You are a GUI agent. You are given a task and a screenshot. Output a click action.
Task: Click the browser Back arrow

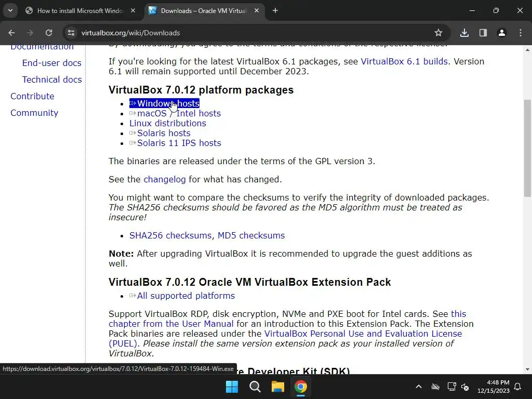(x=11, y=33)
